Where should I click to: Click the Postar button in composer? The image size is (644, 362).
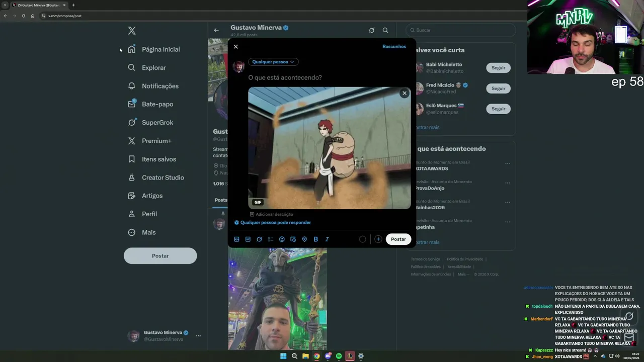click(x=398, y=239)
